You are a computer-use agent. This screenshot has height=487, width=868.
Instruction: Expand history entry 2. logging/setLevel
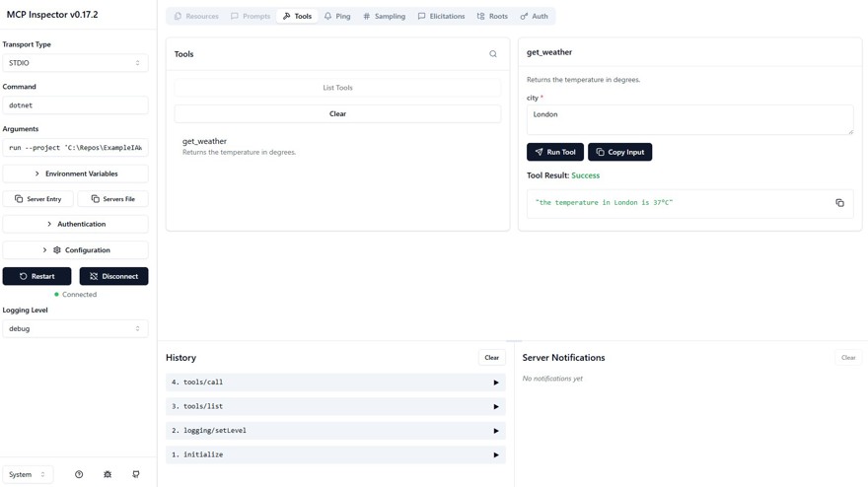click(335, 431)
